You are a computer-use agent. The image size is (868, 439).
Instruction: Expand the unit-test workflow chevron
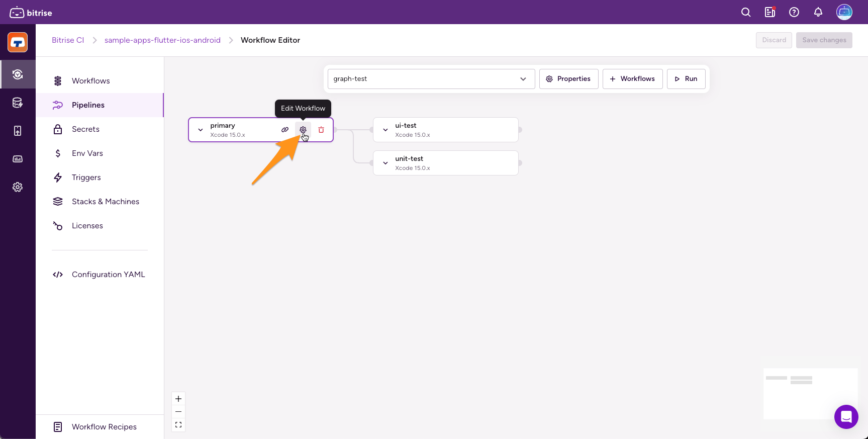point(385,163)
